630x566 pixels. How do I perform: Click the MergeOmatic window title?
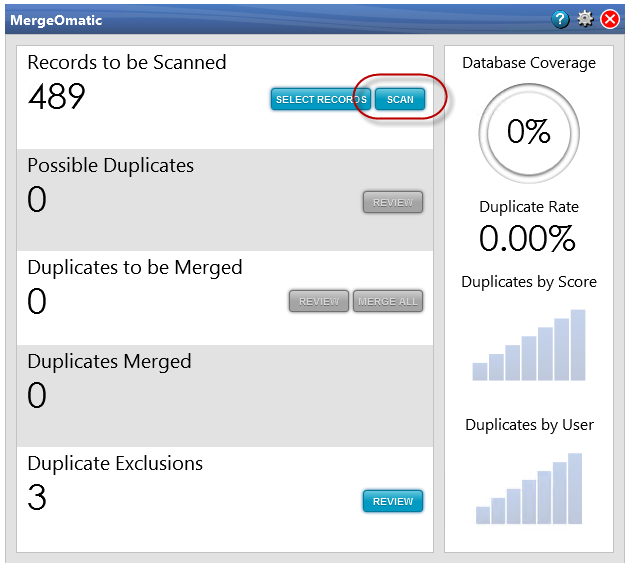[56, 20]
